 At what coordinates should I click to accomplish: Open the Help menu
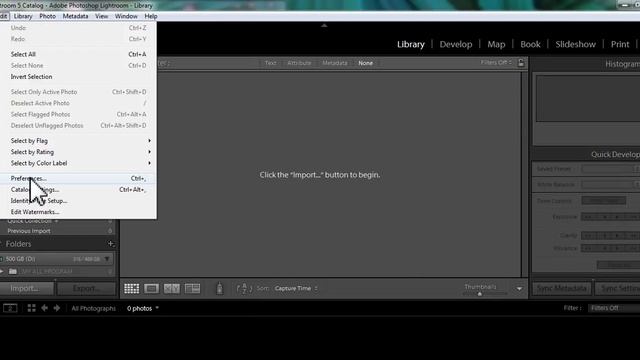(151, 16)
